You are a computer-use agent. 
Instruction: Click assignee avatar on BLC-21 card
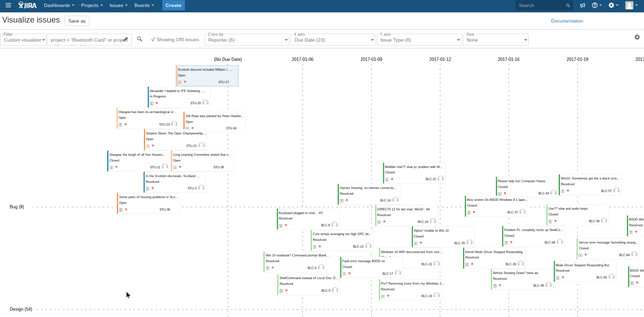pyautogui.click(x=441, y=178)
